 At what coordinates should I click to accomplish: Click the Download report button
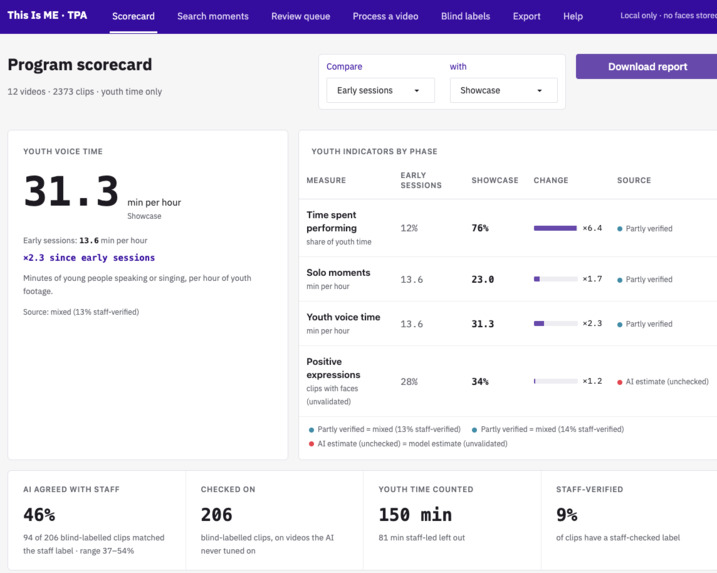coord(647,67)
